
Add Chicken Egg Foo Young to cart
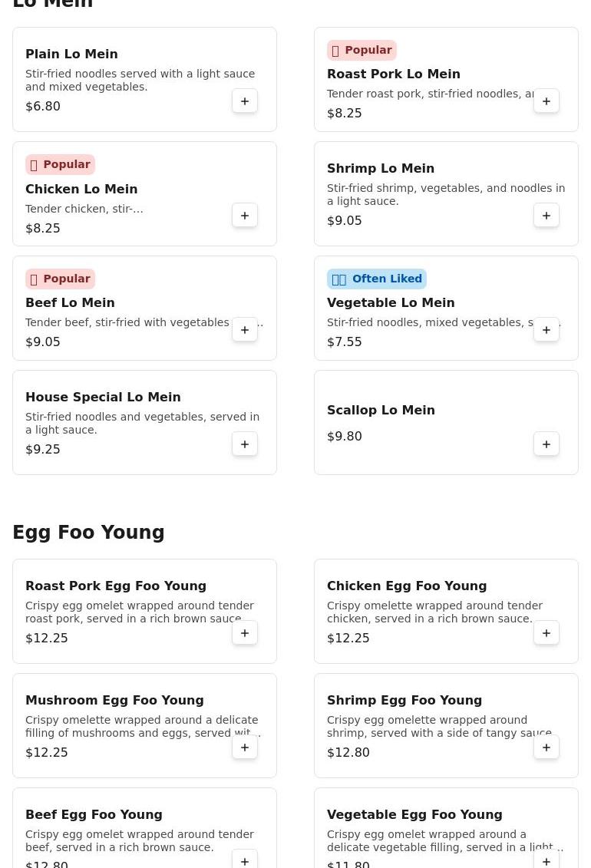click(546, 633)
